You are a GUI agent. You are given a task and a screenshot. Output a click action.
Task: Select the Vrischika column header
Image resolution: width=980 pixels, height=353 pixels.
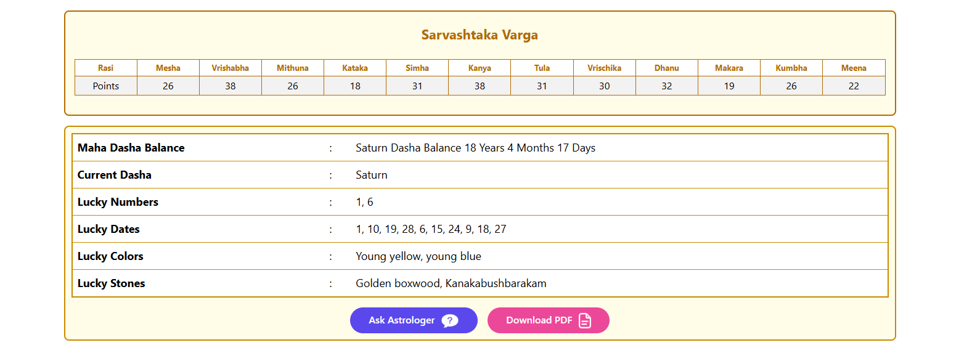tap(605, 68)
